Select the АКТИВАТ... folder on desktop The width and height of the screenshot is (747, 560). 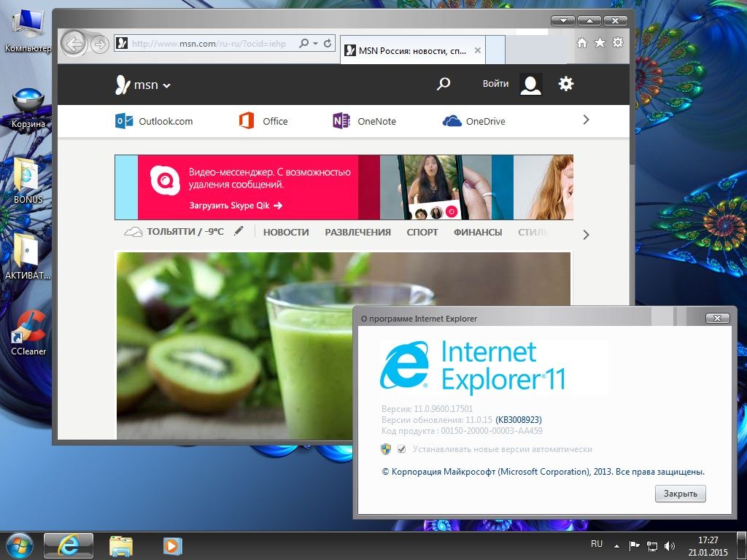28,256
